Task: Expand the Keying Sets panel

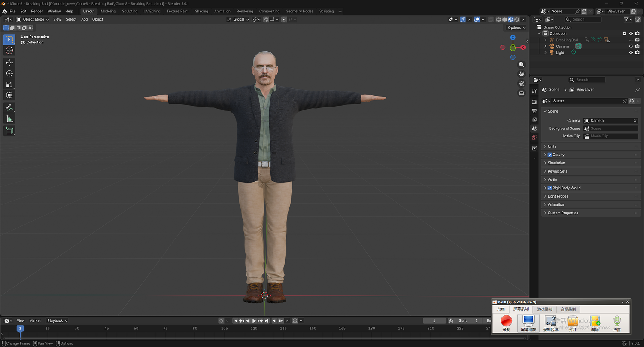Action: pyautogui.click(x=592, y=171)
